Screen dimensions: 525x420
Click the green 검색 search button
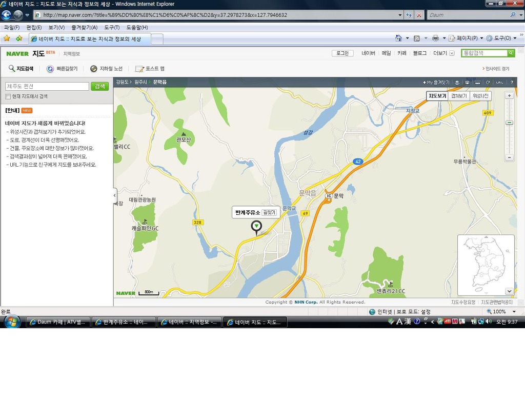pos(100,87)
